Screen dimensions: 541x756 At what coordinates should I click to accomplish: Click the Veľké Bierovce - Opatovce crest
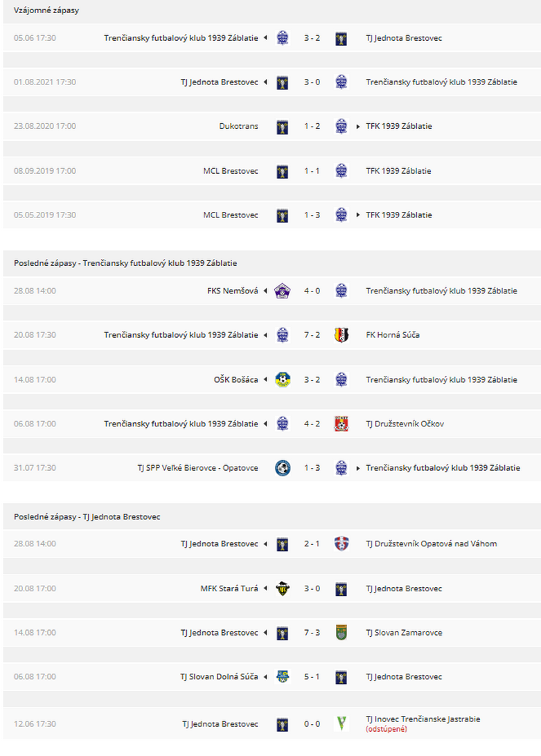click(283, 468)
